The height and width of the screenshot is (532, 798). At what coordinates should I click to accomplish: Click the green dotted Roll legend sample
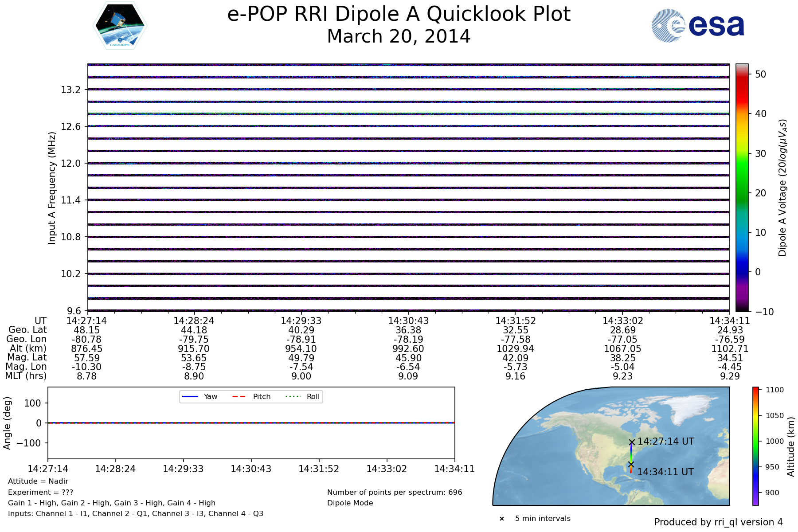click(293, 396)
